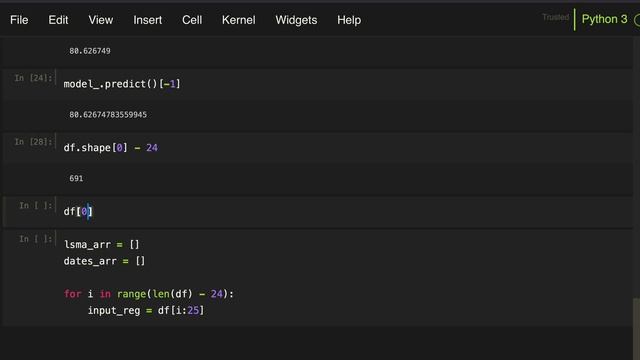The image size is (640, 360).
Task: Open the Insert menu
Action: (x=147, y=20)
